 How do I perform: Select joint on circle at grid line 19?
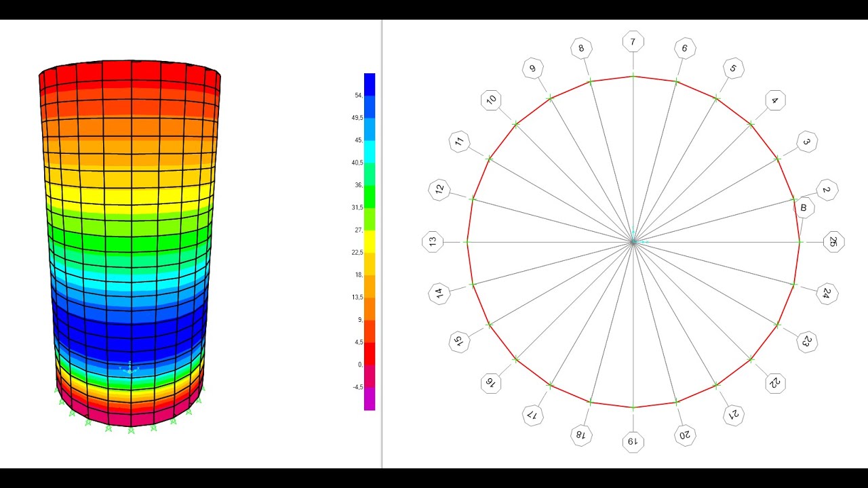(633, 407)
